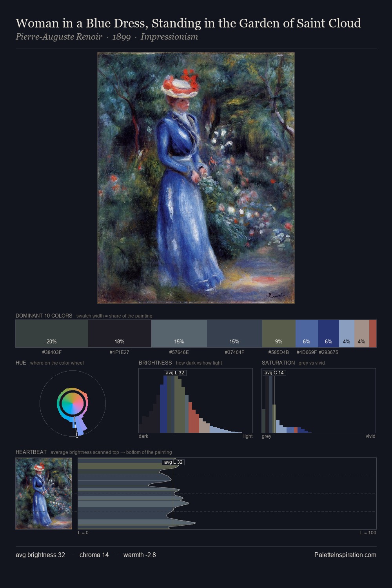Select the narrow red swatch at palette end
This screenshot has height=588, width=392.
(373, 334)
